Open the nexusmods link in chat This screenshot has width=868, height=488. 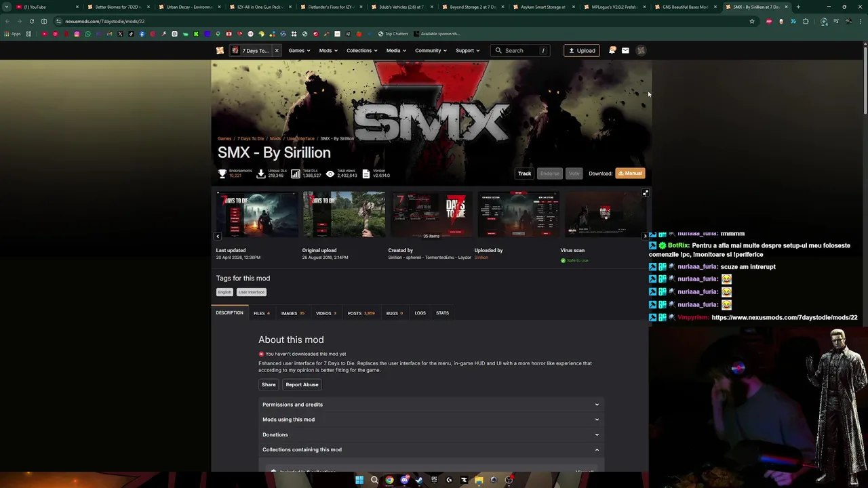coord(785,317)
